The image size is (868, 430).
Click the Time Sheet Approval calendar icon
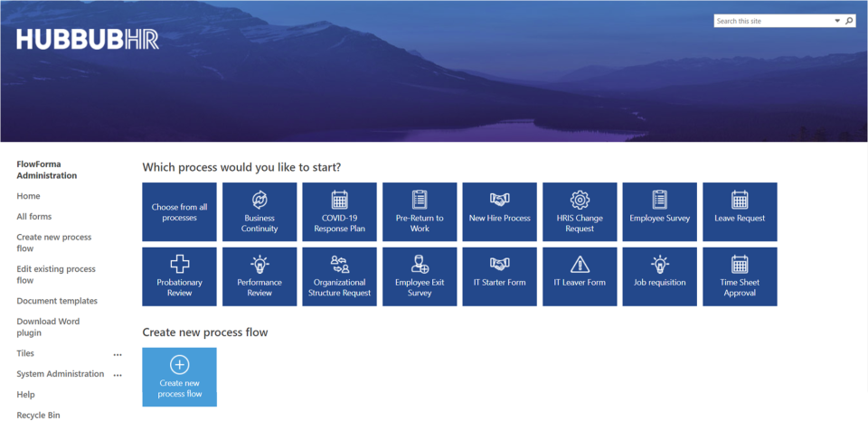coord(740,264)
